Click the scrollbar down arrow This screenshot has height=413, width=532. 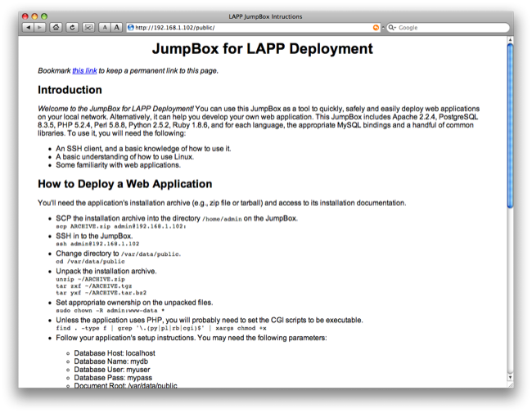[x=510, y=377]
